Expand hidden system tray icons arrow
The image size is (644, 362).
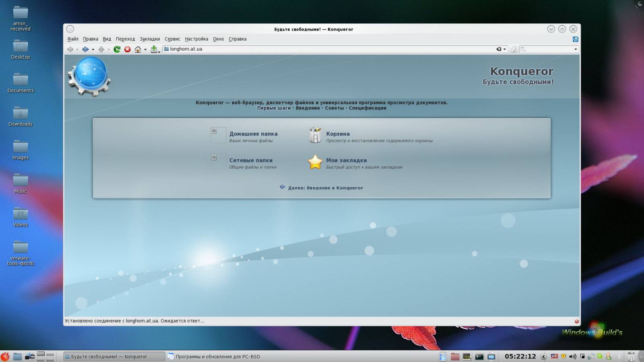coord(543,356)
